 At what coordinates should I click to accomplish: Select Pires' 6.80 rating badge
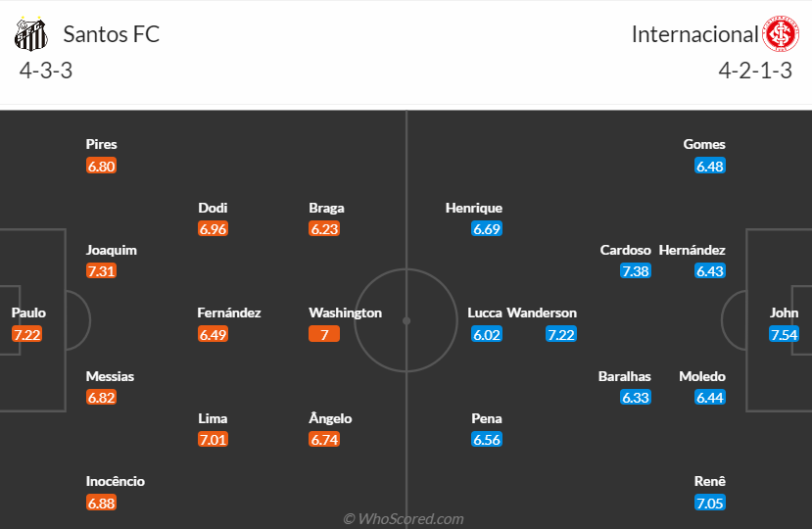tap(102, 167)
